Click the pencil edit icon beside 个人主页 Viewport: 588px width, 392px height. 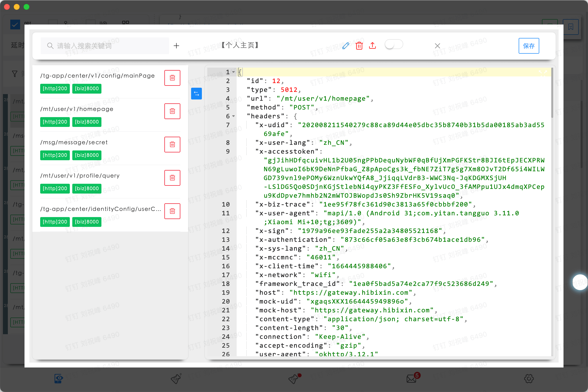[345, 46]
